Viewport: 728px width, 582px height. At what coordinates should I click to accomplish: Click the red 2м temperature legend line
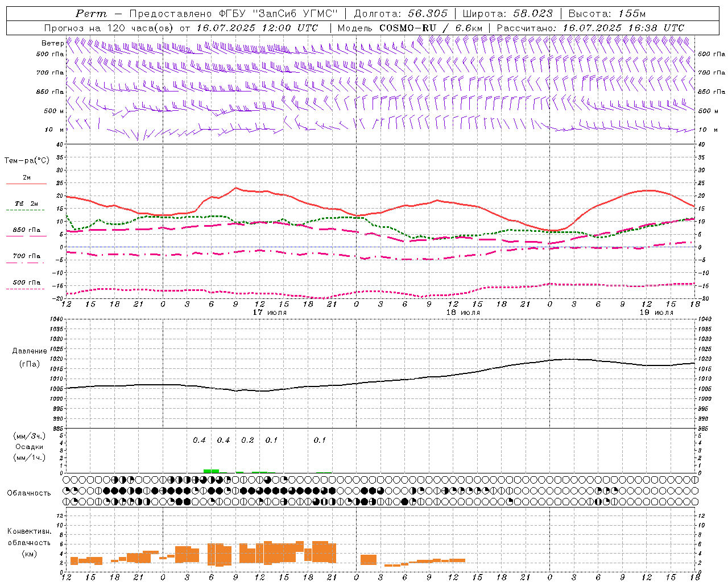pyautogui.click(x=26, y=184)
